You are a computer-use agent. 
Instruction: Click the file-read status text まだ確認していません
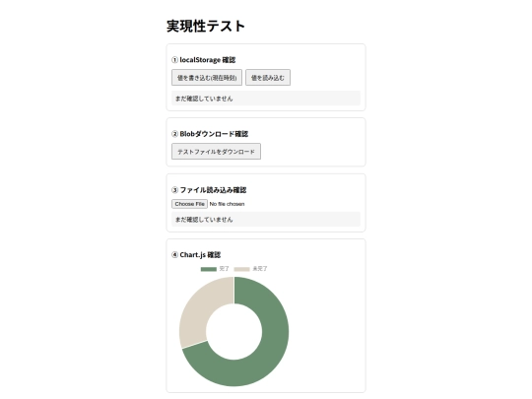204,220
